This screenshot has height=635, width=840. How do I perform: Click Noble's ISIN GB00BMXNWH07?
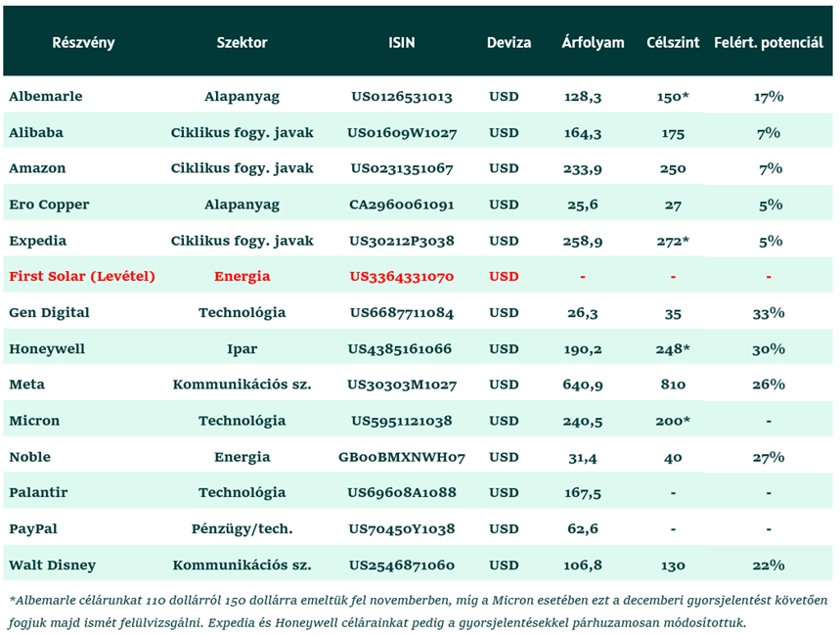pyautogui.click(x=402, y=457)
